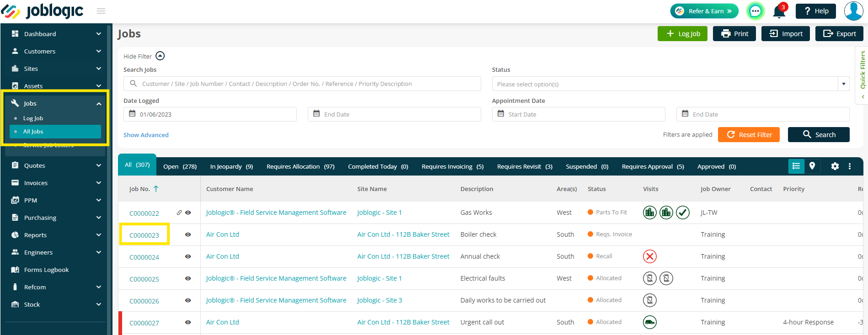Screen dimensions: 868x335
Task: Open Quick Filters side panel
Action: click(x=862, y=75)
